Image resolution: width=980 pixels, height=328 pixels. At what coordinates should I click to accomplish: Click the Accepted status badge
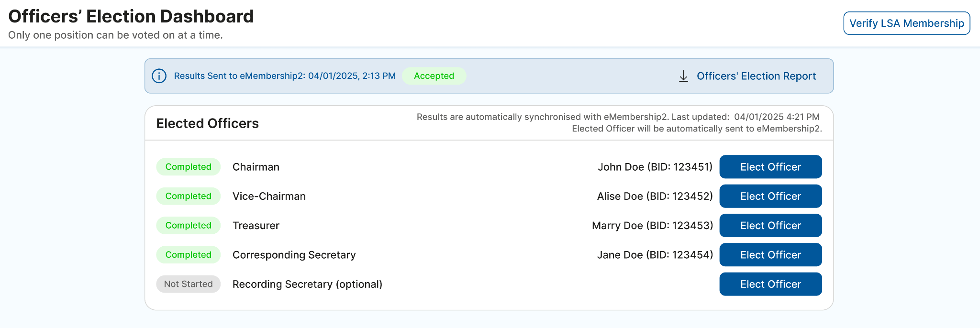(x=434, y=76)
